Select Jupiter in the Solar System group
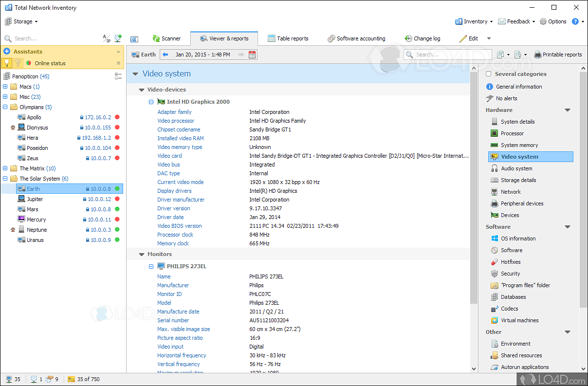Screen dimensions: 588x386 click(35, 199)
